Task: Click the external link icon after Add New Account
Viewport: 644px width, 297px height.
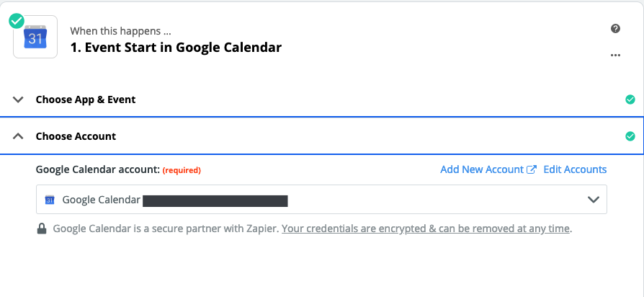Action: click(x=532, y=169)
